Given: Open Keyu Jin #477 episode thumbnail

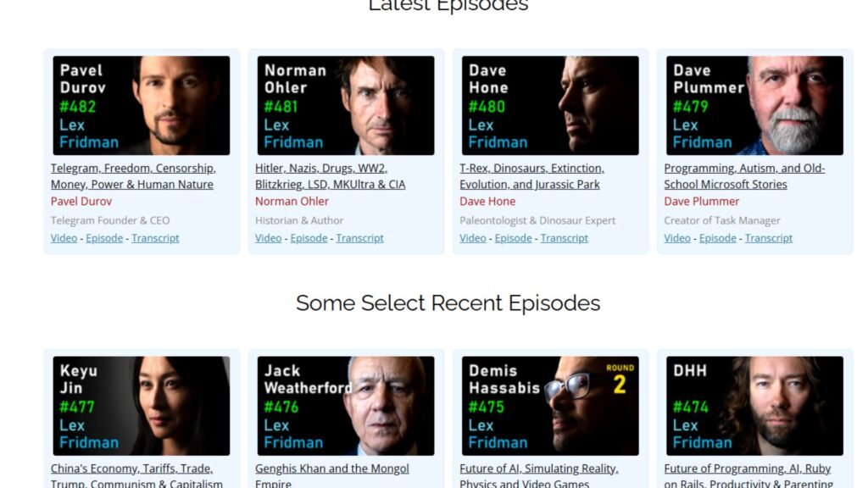Looking at the screenshot, I should (x=142, y=406).
